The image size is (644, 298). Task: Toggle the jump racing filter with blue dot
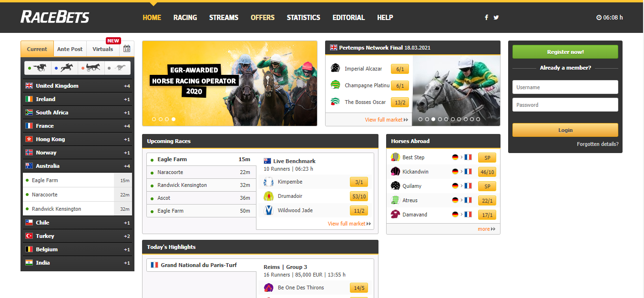tap(64, 68)
